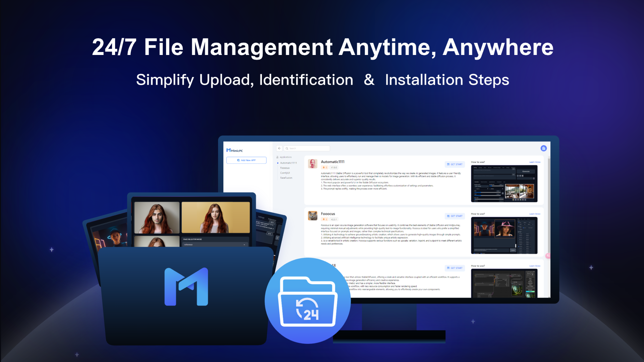Click the rating badge under Automatic1111
Viewport: 644px width, 362px height.
coord(324,168)
